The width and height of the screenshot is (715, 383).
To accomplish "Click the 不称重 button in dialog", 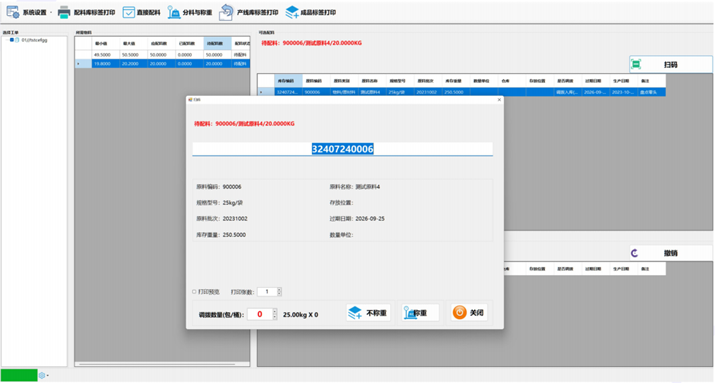I will (x=368, y=313).
